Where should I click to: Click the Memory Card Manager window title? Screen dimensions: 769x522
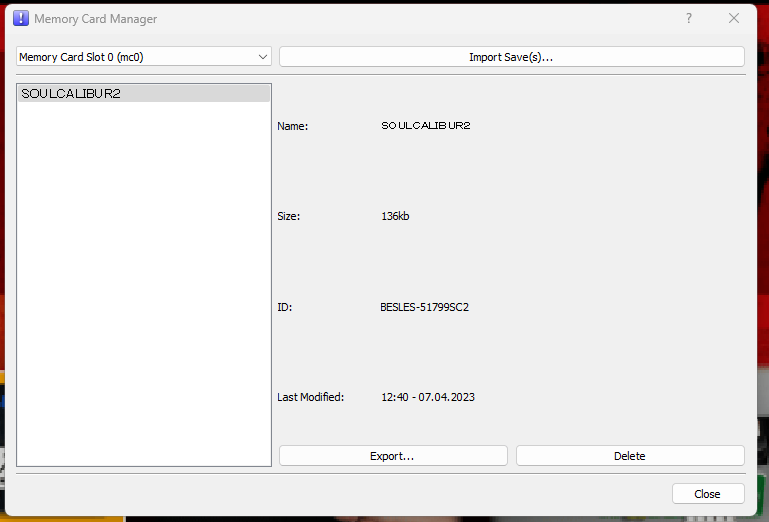coord(95,19)
